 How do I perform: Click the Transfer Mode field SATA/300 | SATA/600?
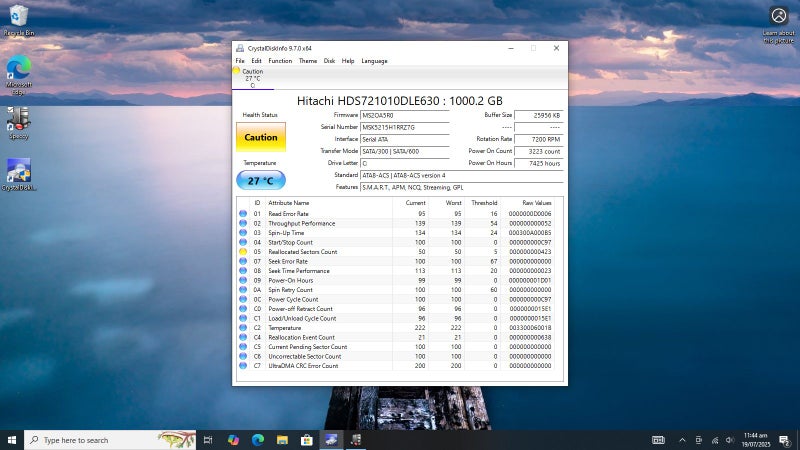[x=405, y=151]
